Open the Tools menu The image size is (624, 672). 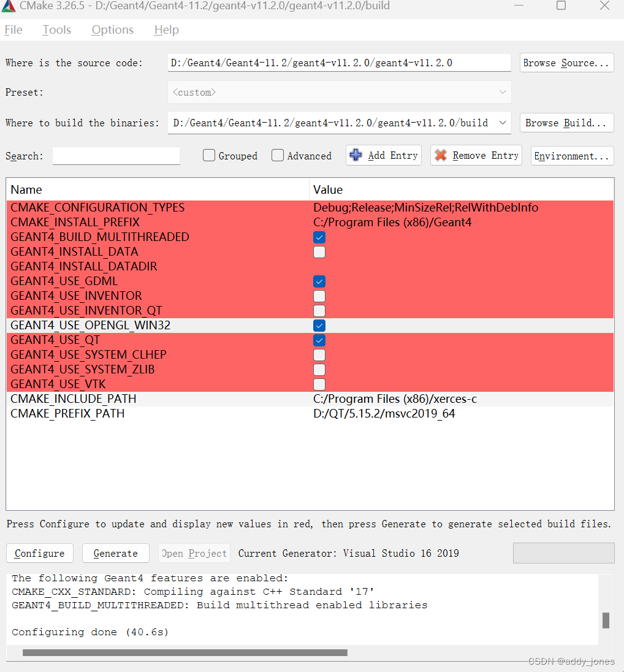tap(56, 29)
